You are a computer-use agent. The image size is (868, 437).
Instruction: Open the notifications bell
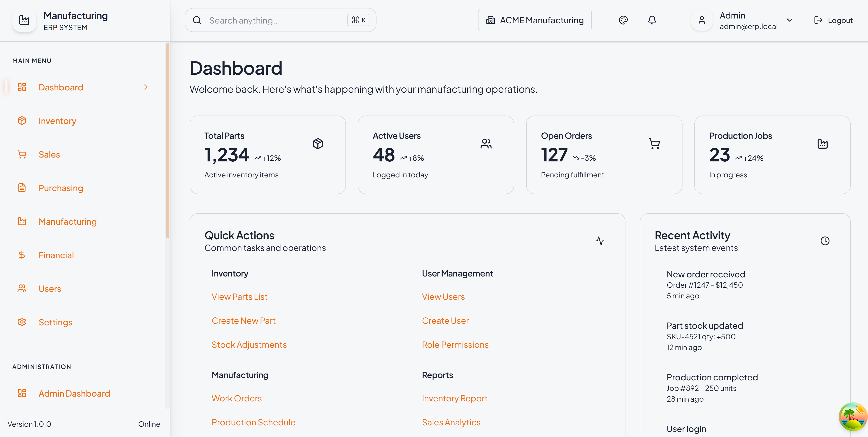652,20
